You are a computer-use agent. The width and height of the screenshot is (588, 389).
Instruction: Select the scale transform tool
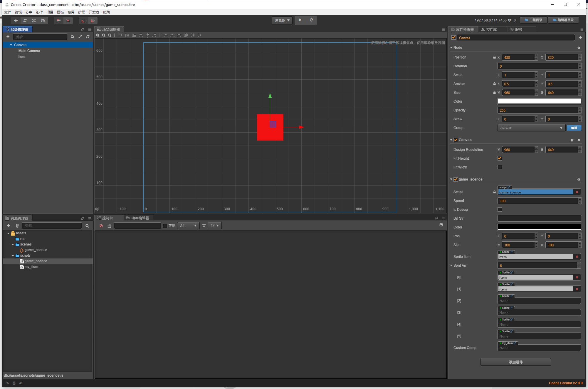(34, 20)
